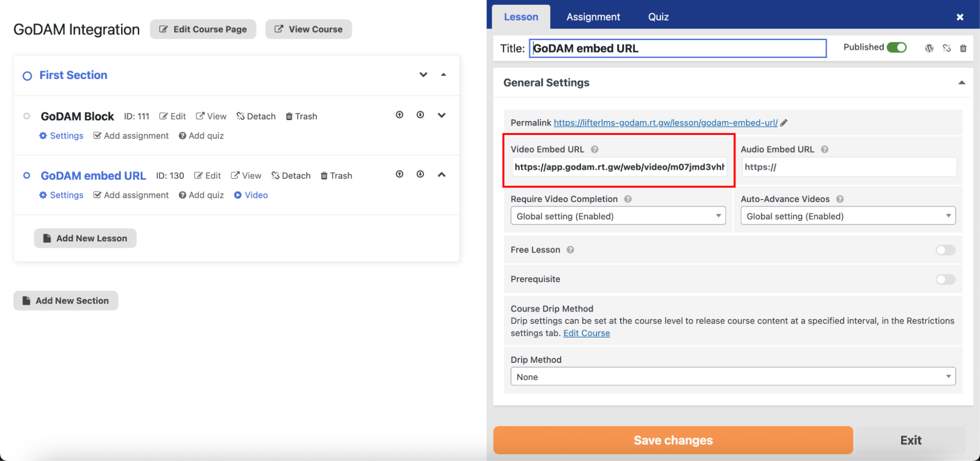The height and width of the screenshot is (461, 980).
Task: Open Settings gear for GoDAM Block lesson
Action: coord(61,136)
